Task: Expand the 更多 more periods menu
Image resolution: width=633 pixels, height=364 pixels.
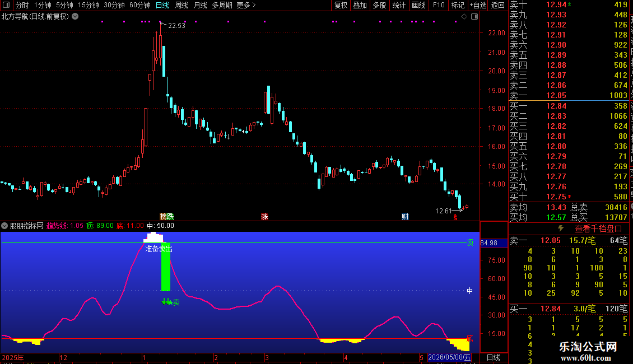Action: pos(246,5)
